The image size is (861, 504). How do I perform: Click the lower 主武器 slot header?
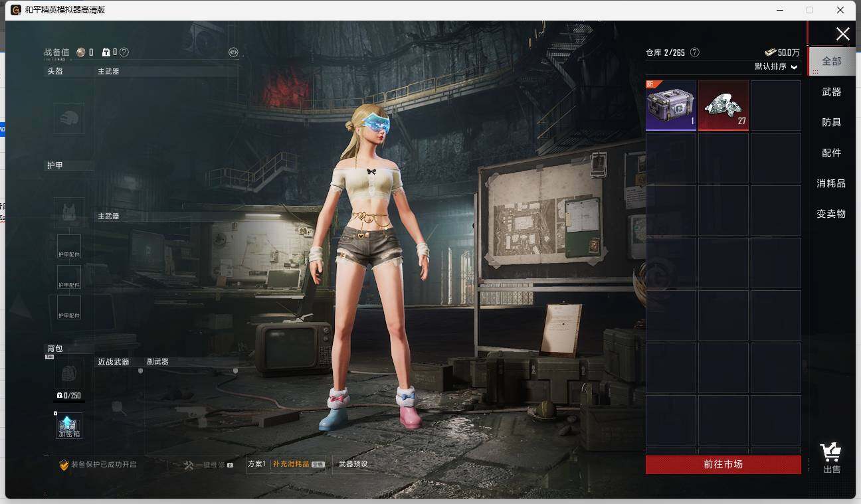108,216
